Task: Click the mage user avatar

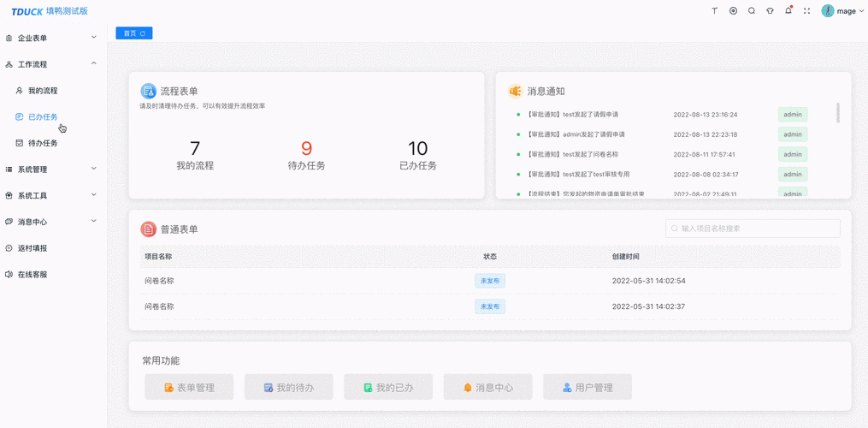Action: click(x=828, y=10)
